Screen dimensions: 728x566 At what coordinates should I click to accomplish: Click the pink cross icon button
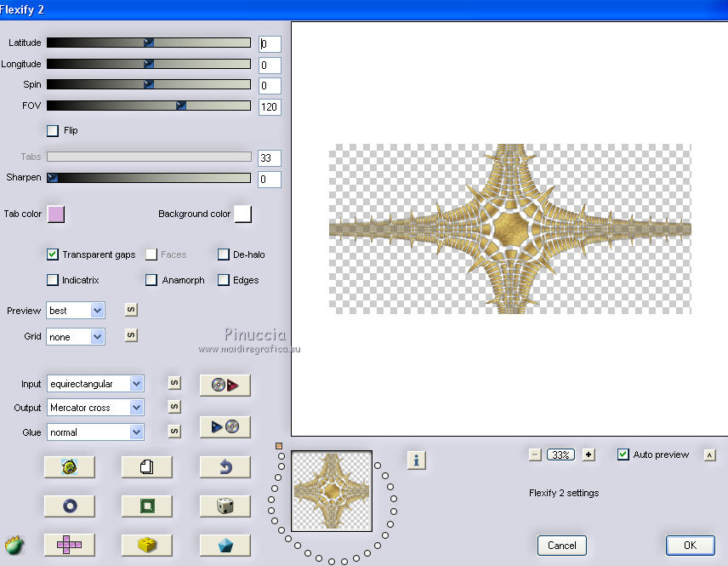[70, 545]
